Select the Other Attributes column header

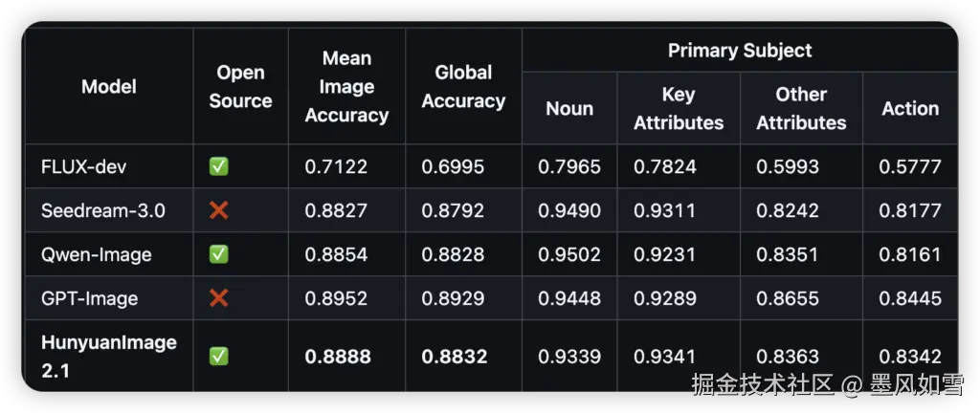pyautogui.click(x=801, y=109)
